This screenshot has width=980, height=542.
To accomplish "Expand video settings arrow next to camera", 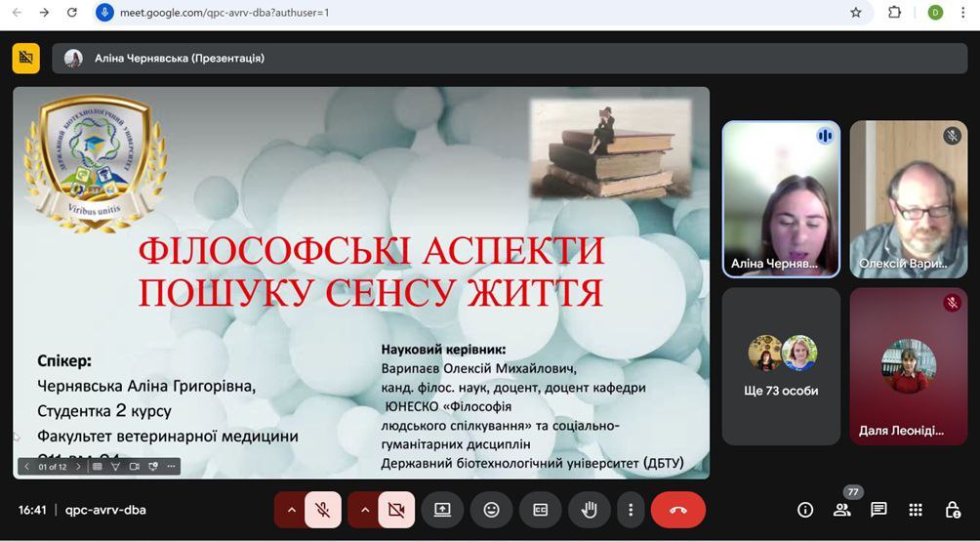I will click(x=365, y=510).
